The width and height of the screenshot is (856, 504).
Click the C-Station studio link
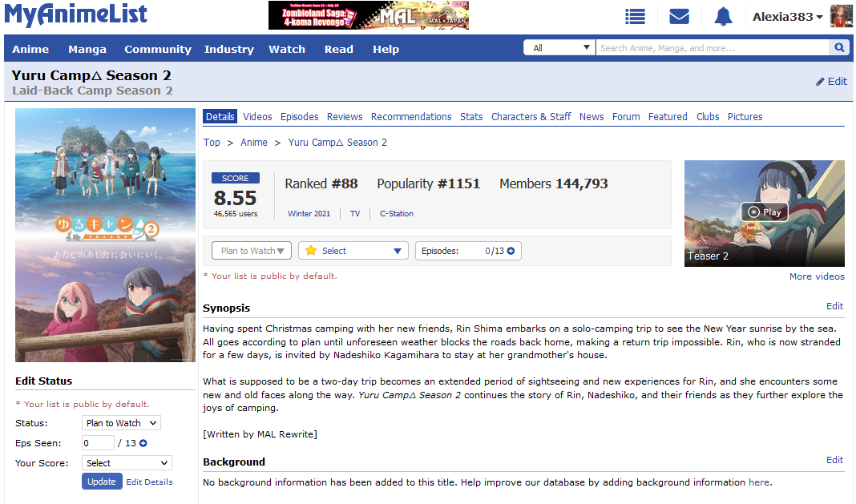(x=396, y=213)
